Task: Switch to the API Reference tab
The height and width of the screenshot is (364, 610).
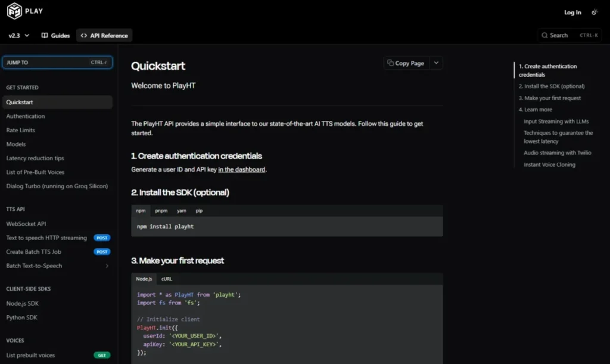Action: [104, 35]
